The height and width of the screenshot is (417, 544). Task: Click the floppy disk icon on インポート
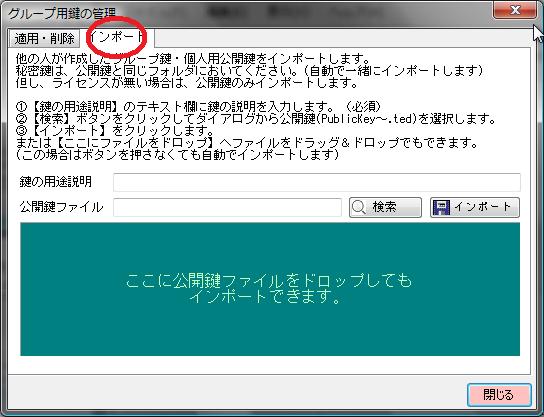[441, 207]
